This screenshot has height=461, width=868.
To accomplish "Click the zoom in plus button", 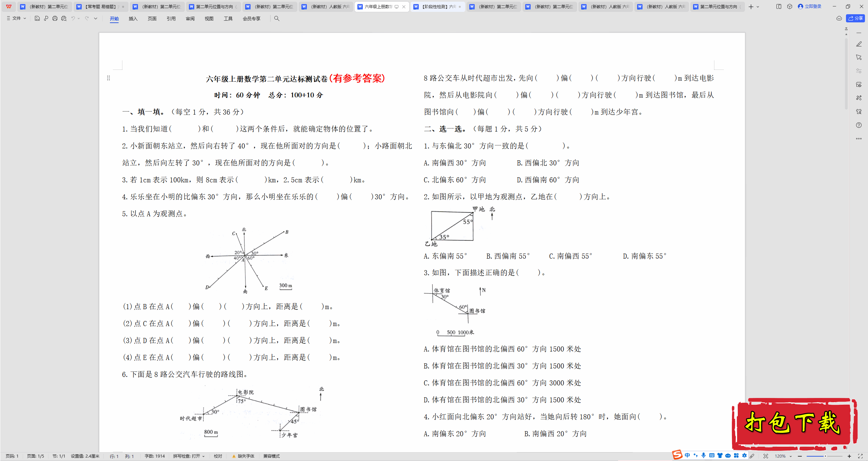I will (849, 456).
